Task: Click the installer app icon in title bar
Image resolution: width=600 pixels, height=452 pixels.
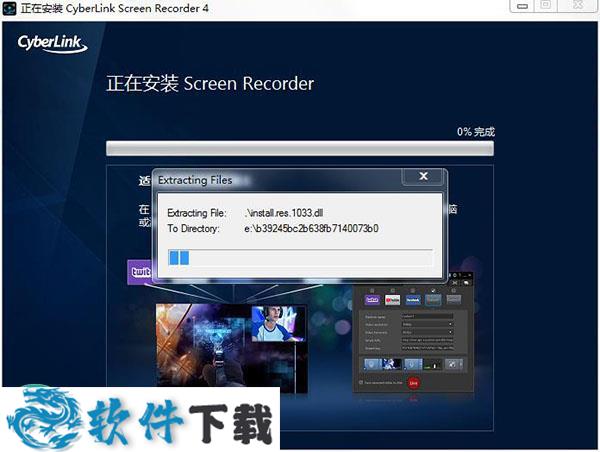Action: 9,8
